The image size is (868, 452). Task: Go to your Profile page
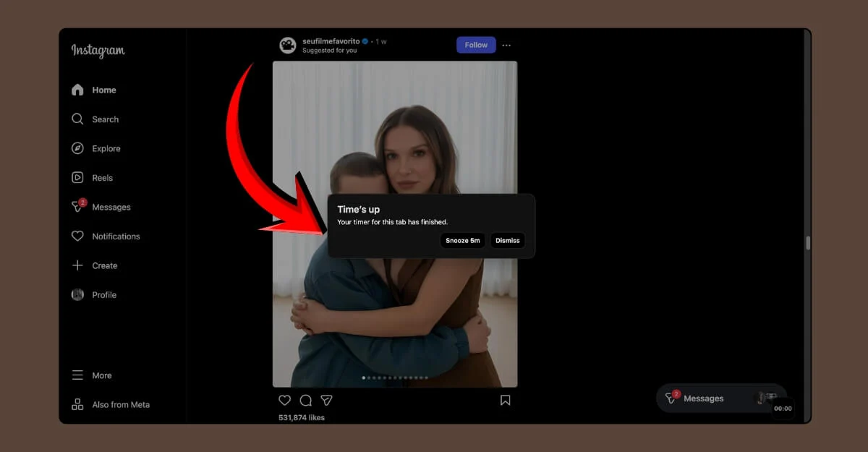click(x=104, y=294)
